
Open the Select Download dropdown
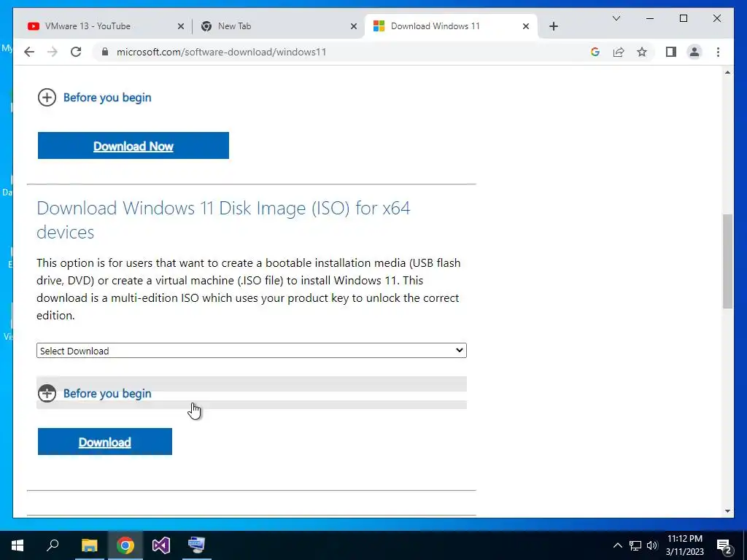point(252,351)
